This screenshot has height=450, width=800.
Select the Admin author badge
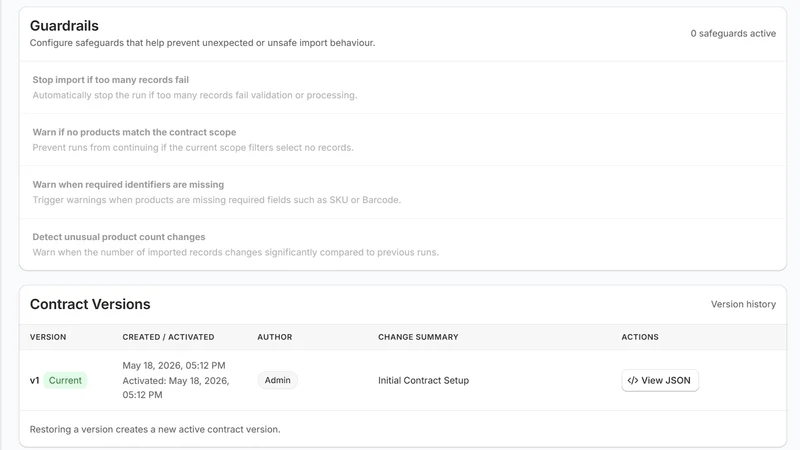coord(278,380)
